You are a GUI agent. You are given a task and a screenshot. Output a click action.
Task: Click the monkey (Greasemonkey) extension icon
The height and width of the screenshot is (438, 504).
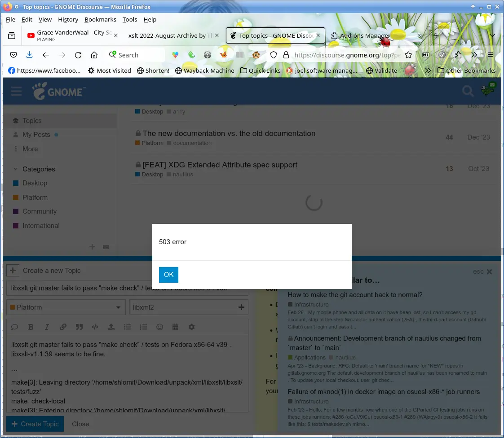tap(256, 55)
